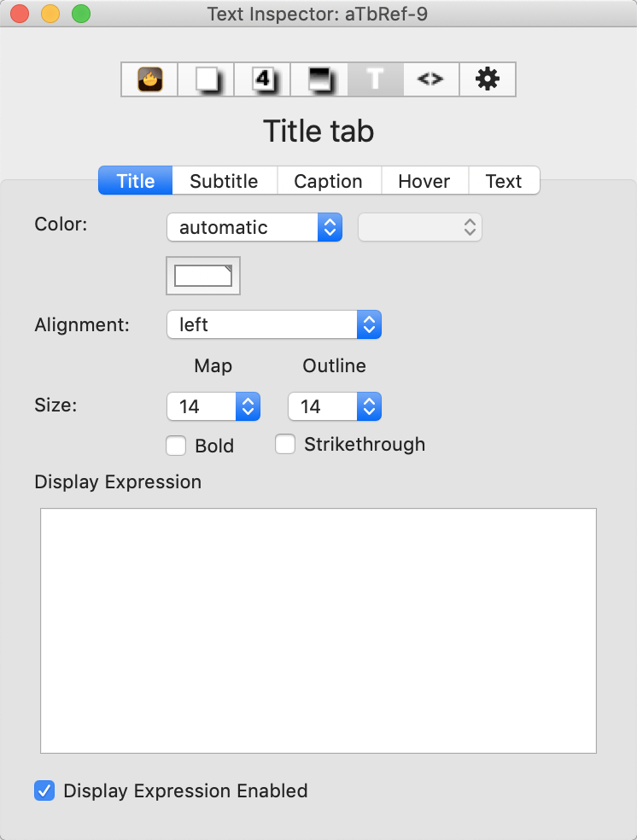
Task: Click the gear Properties inspector icon
Action: pyautogui.click(x=487, y=79)
